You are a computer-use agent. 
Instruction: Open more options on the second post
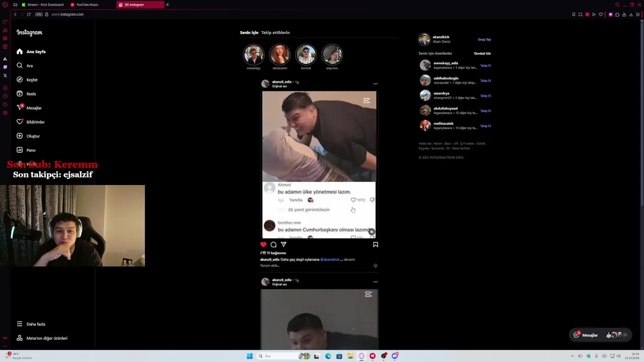click(375, 282)
